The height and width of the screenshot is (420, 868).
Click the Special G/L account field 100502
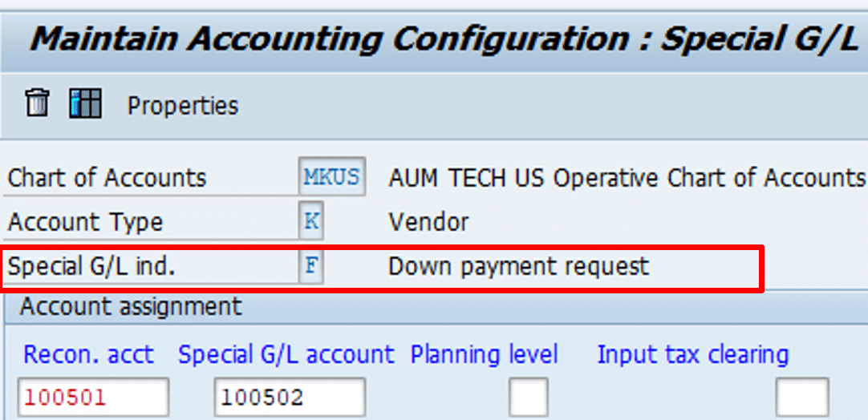pos(290,397)
